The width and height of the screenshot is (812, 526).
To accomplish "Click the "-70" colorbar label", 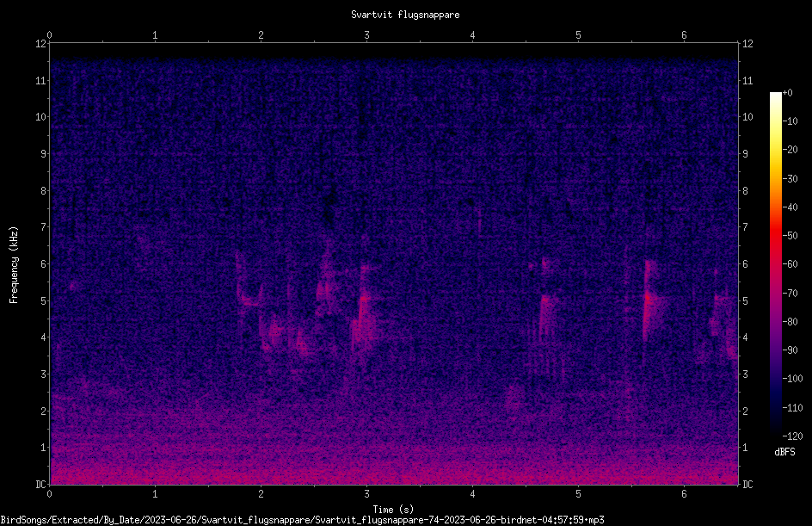I will [x=790, y=294].
